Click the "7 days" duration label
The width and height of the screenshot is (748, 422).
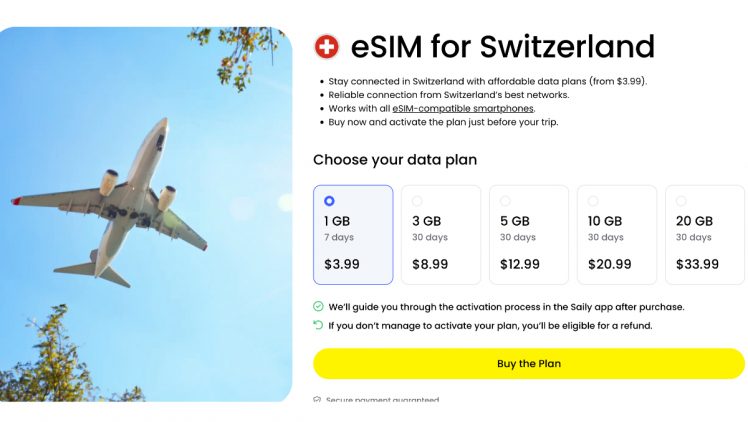click(x=341, y=238)
